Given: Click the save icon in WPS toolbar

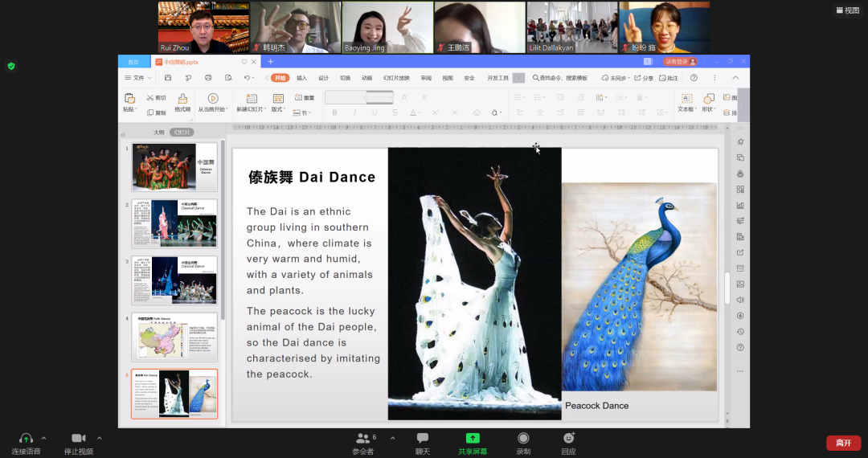Looking at the screenshot, I should tap(168, 78).
